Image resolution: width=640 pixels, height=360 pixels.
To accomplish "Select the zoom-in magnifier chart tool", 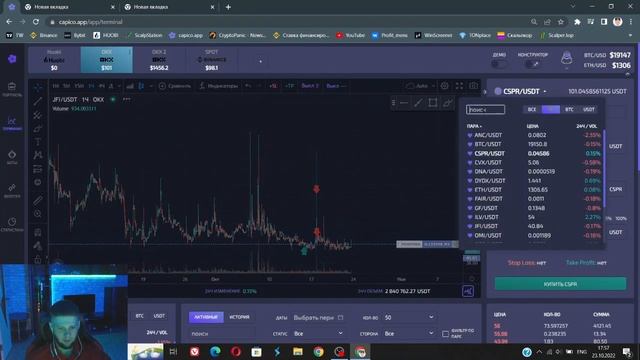I will pyautogui.click(x=38, y=213).
